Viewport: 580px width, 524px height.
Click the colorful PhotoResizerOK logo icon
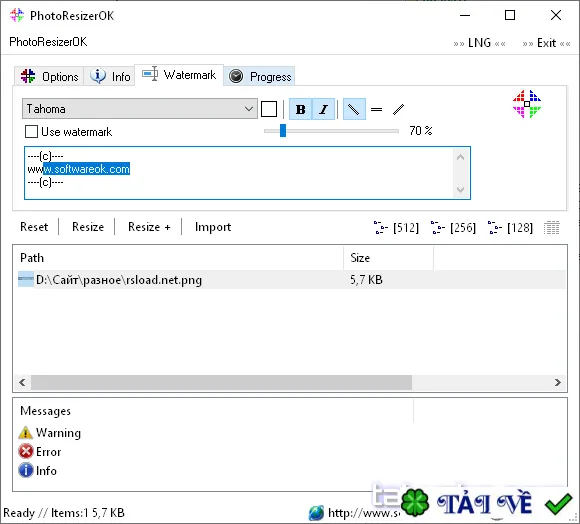point(527,104)
